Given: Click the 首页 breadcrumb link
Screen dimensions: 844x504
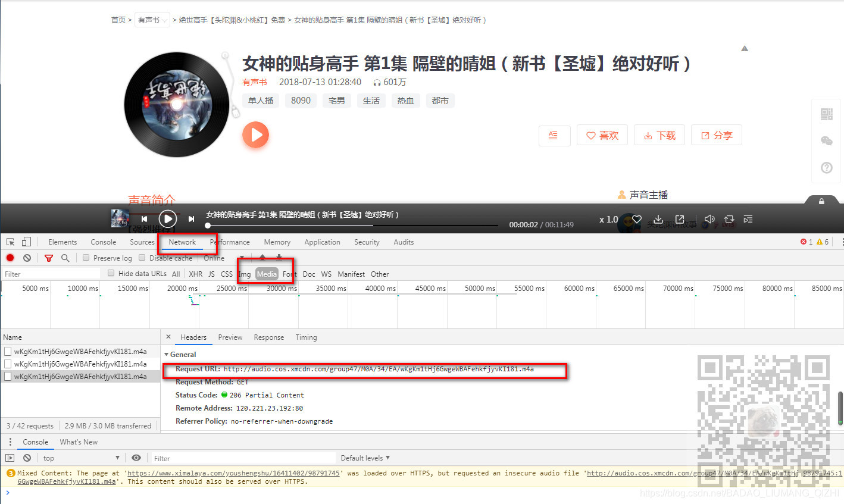Looking at the screenshot, I should point(118,20).
